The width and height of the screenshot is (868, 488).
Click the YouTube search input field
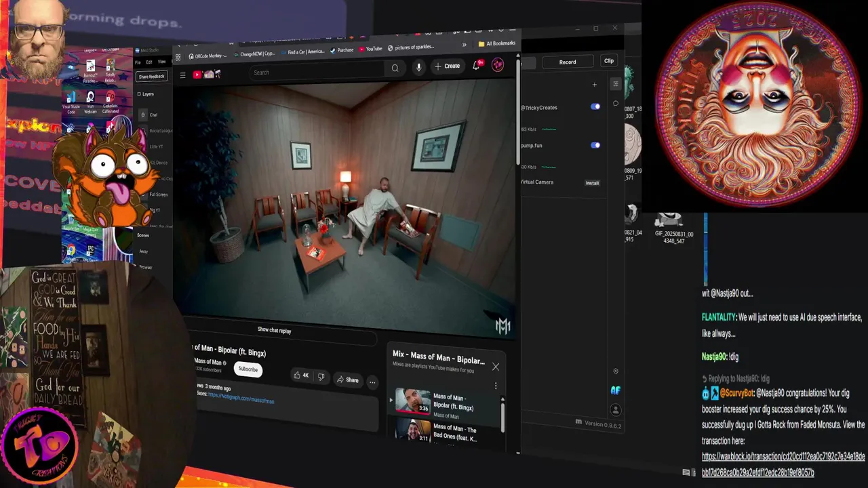317,70
